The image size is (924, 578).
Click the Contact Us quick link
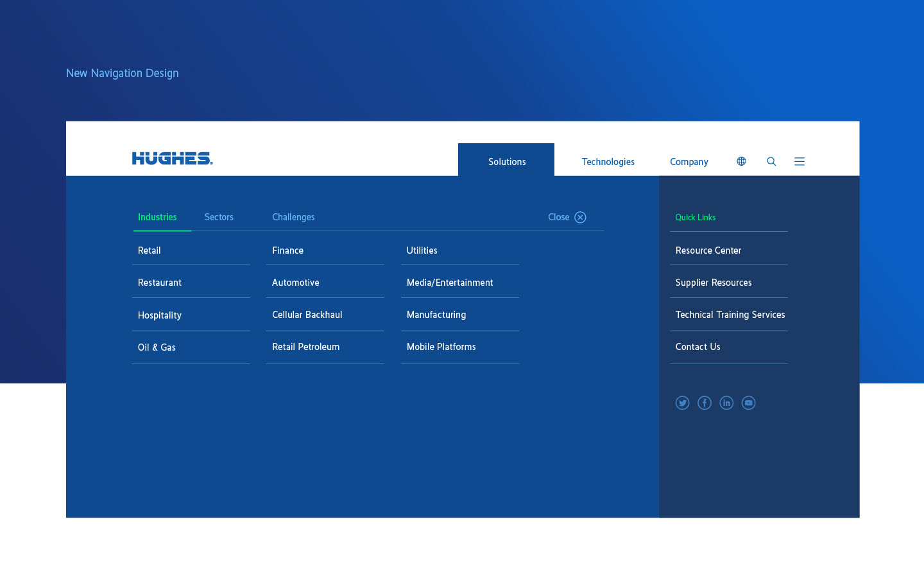pyautogui.click(x=698, y=347)
